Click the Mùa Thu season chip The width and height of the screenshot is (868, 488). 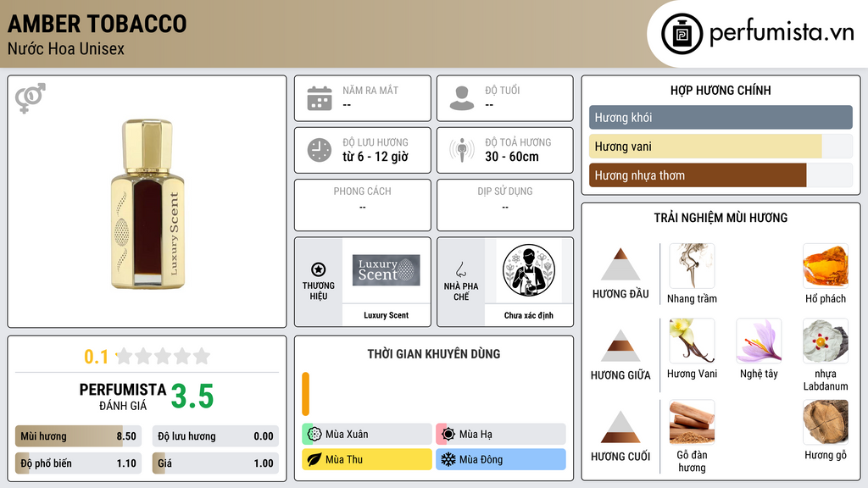coord(367,459)
